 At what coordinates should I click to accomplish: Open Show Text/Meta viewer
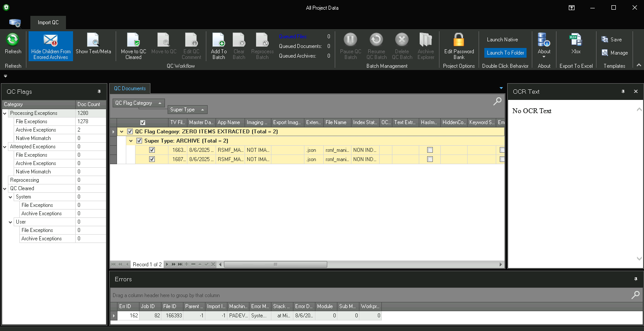93,40
